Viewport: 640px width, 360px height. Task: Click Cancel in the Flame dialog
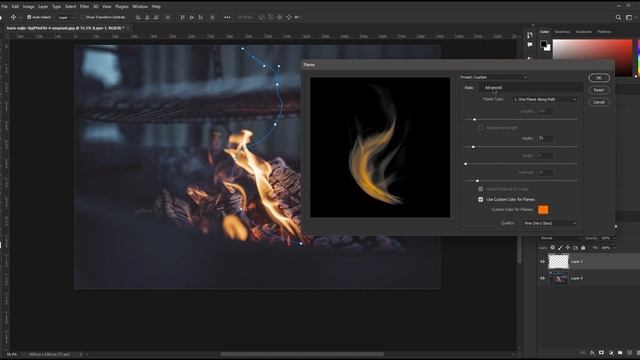[x=599, y=102]
